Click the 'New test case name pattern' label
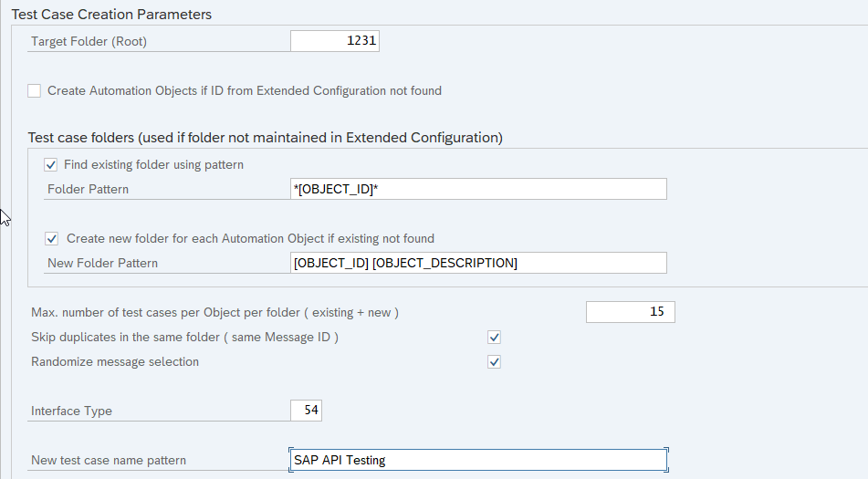This screenshot has height=479, width=868. pyautogui.click(x=109, y=461)
